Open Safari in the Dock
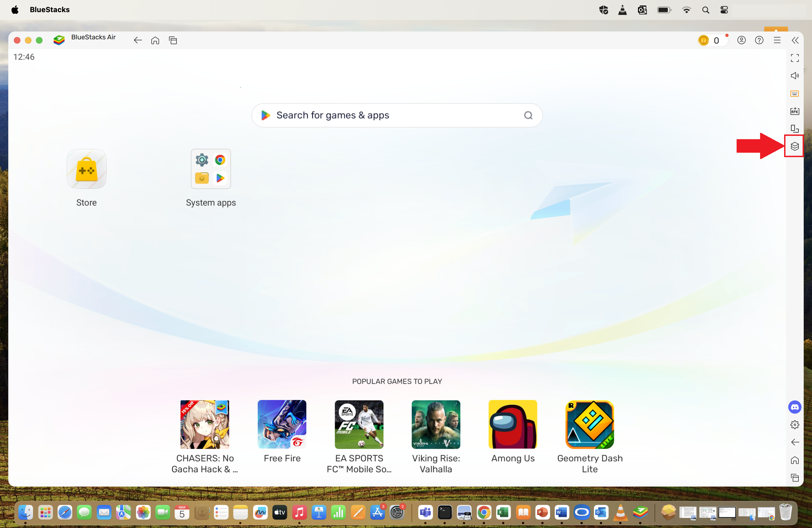Screen dimensions: 812x528 pyautogui.click(x=65, y=512)
